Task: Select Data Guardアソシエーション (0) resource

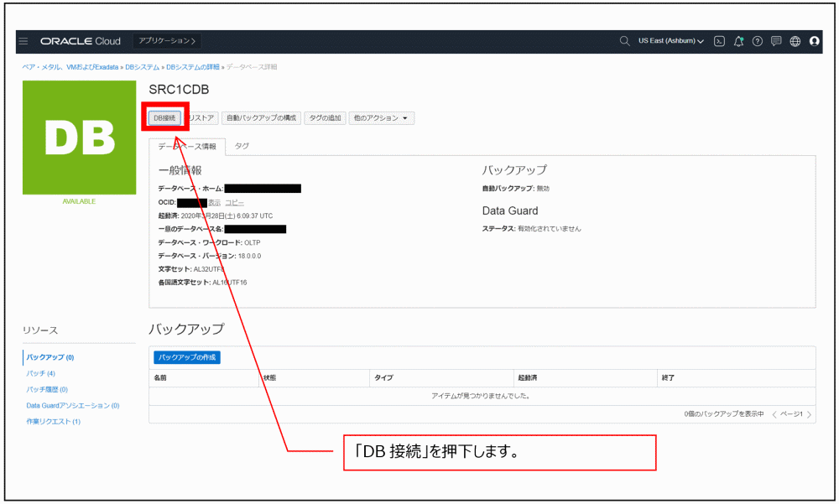Action: [x=73, y=406]
